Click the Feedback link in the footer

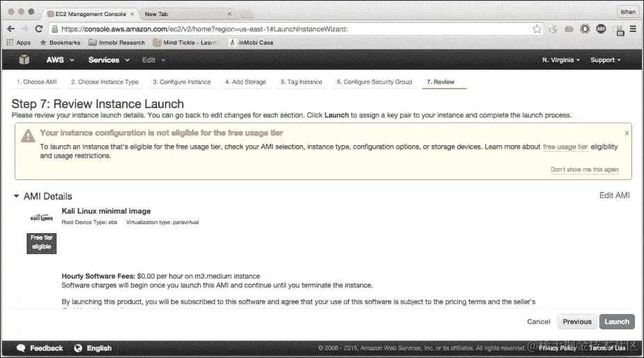click(47, 348)
